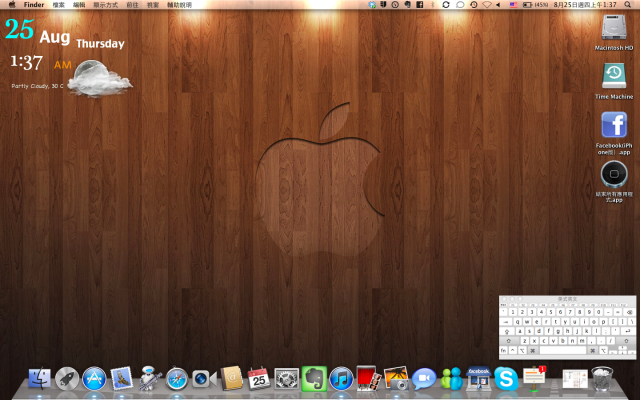Open the Address Book in the Dock
Screen dimensions: 640x400
[x=231, y=378]
